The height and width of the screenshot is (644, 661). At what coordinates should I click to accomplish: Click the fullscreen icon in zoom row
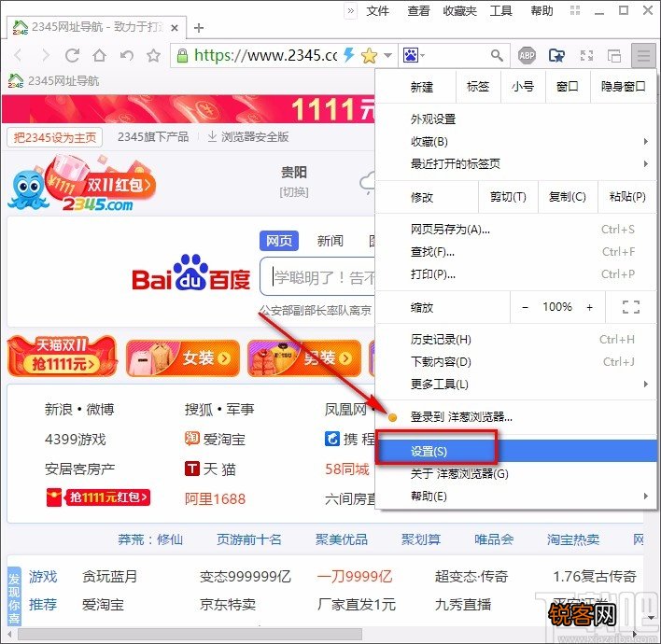click(x=630, y=307)
